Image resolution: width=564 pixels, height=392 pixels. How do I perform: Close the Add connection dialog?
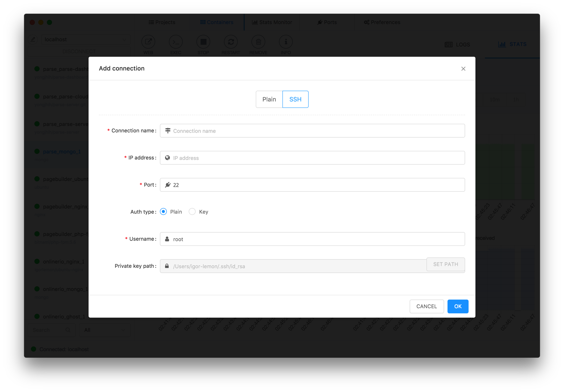pyautogui.click(x=463, y=69)
